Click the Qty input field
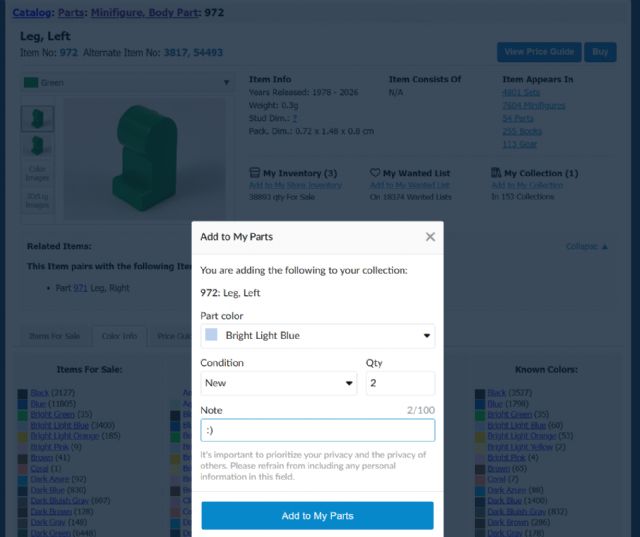The width and height of the screenshot is (640, 537). pyautogui.click(x=400, y=383)
